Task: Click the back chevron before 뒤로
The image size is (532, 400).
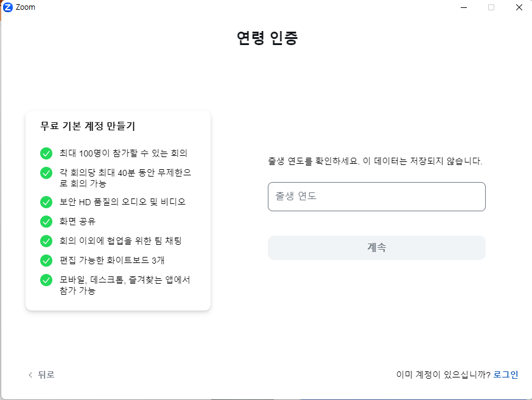Action: (x=30, y=375)
